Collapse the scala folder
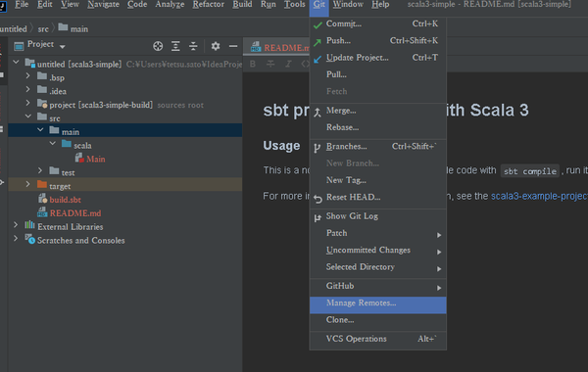This screenshot has width=588, height=372. [x=53, y=144]
